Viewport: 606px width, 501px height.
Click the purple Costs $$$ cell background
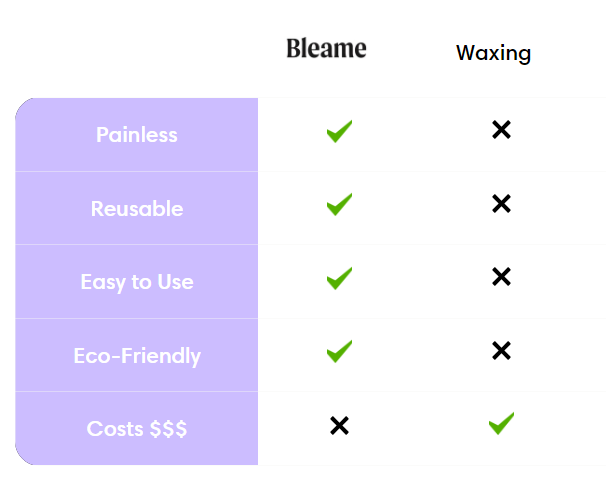(136, 428)
